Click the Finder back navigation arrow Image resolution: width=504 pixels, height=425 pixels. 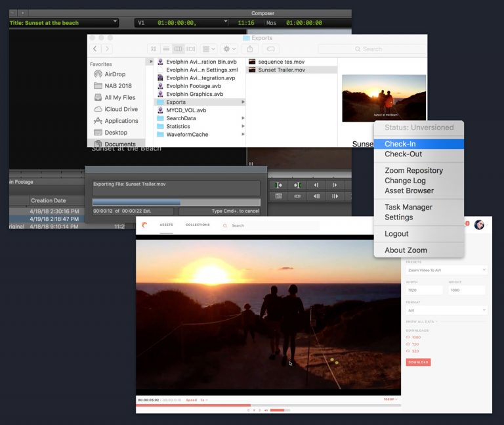(x=95, y=49)
